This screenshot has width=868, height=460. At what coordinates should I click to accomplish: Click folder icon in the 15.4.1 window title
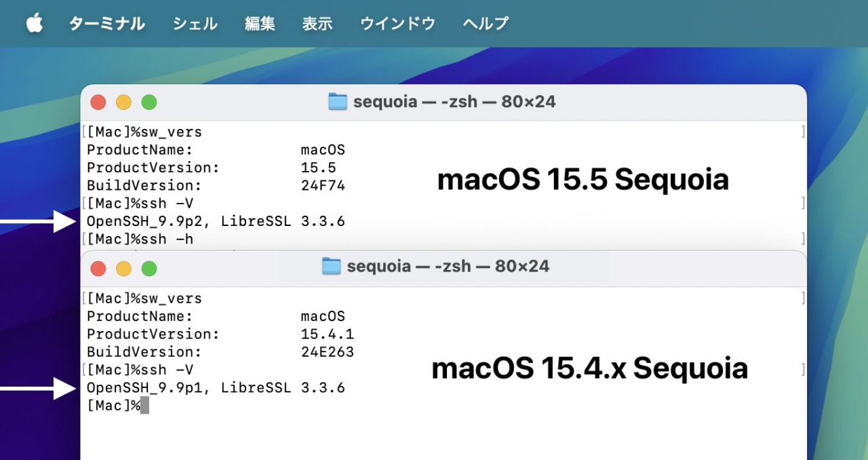tap(331, 266)
